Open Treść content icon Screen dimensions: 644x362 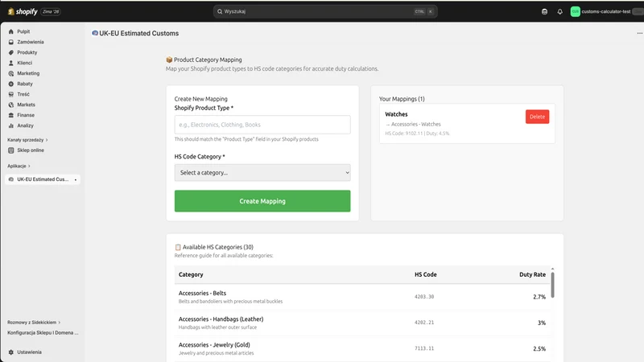pyautogui.click(x=11, y=94)
